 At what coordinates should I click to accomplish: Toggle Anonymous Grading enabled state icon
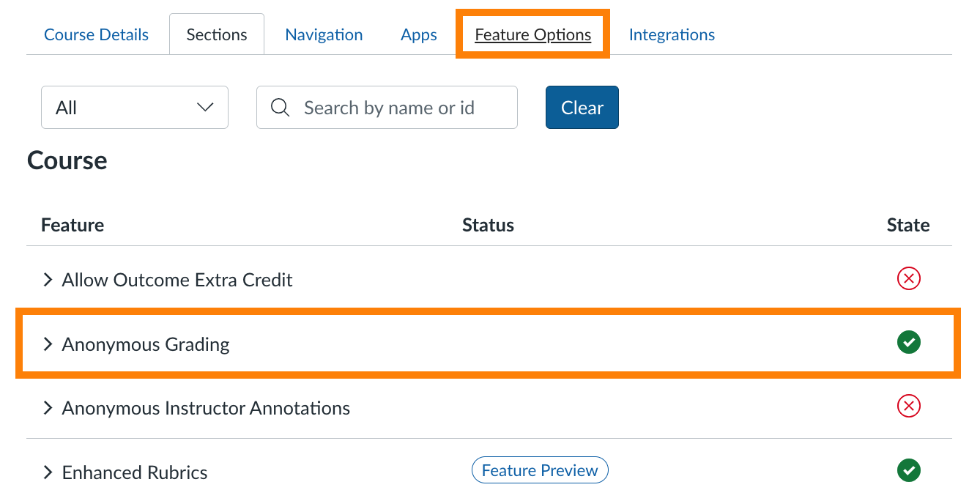[x=908, y=342]
